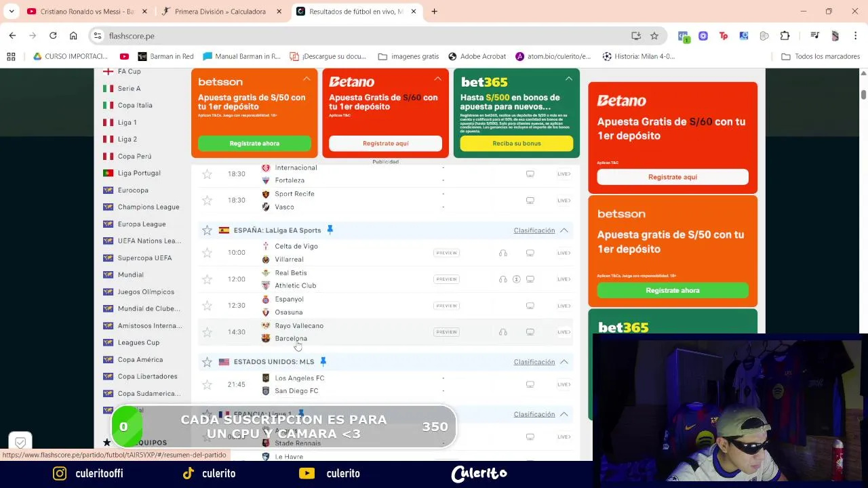Favorite the Sport Recife vs Vasco star
The image size is (868, 488).
tap(207, 201)
